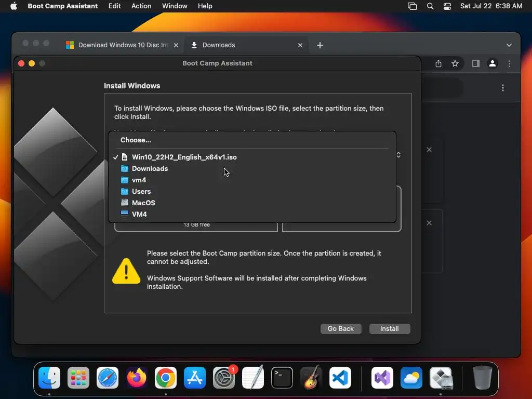532x399 pixels.
Task: Open System Settings with notification badge
Action: pyautogui.click(x=224, y=377)
